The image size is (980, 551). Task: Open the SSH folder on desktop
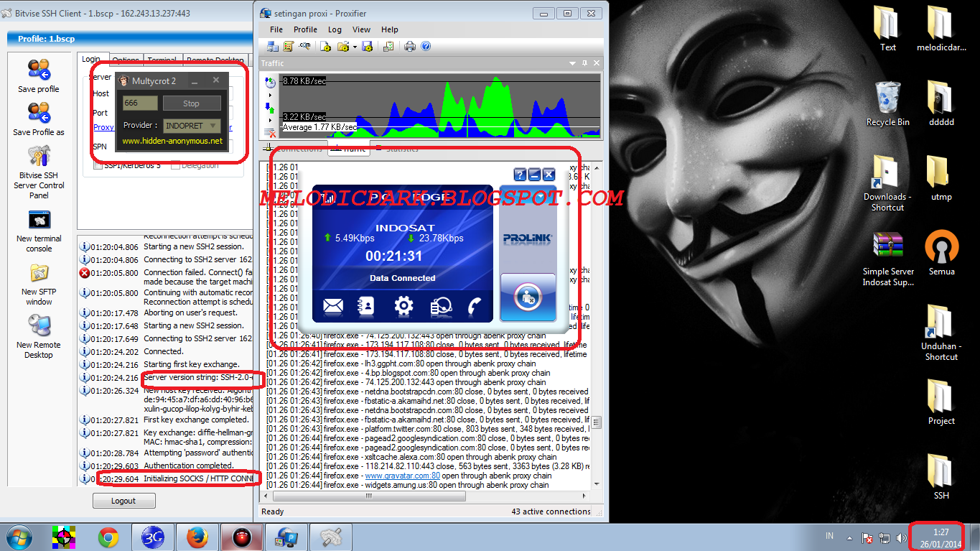(x=941, y=477)
